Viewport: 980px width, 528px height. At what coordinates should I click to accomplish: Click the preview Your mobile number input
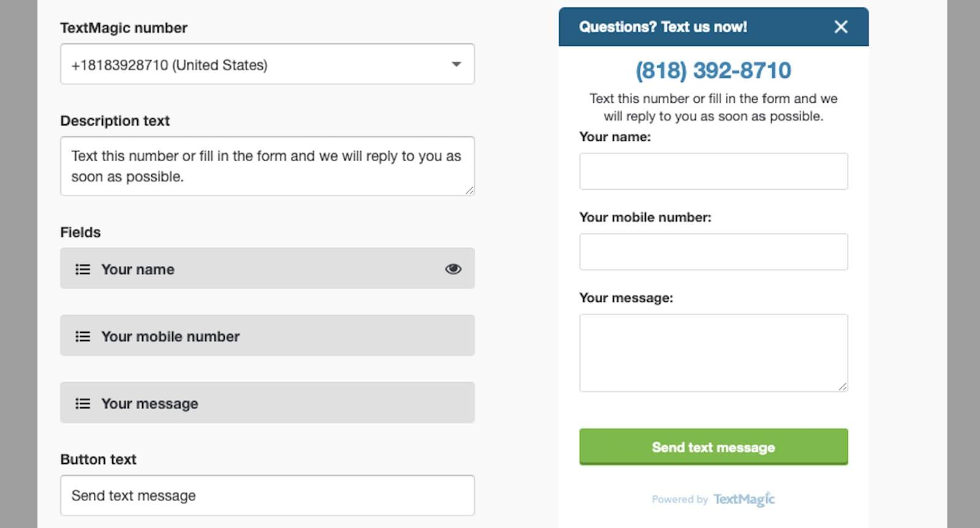(713, 252)
